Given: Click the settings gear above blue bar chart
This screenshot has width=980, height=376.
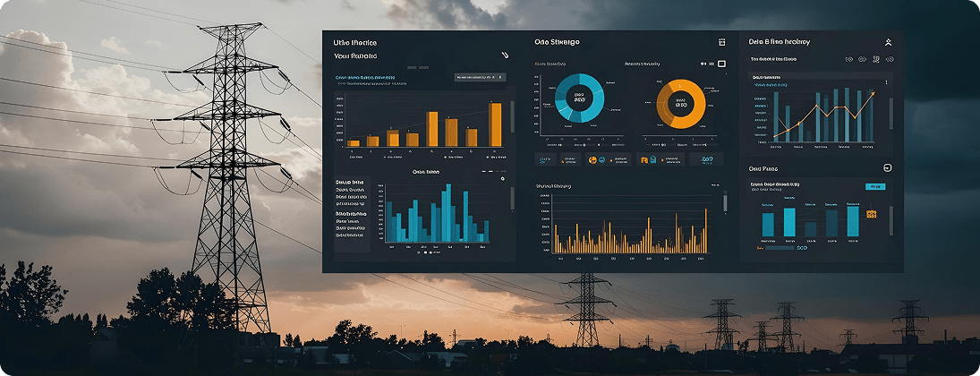Looking at the screenshot, I should [x=503, y=179].
